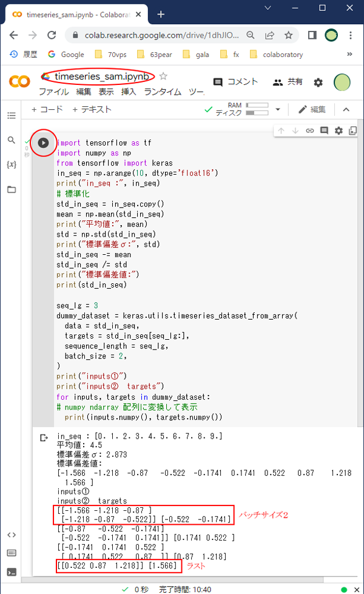364x594 pixels.
Task: Open tab search chevron in title bar
Action: [268, 7]
